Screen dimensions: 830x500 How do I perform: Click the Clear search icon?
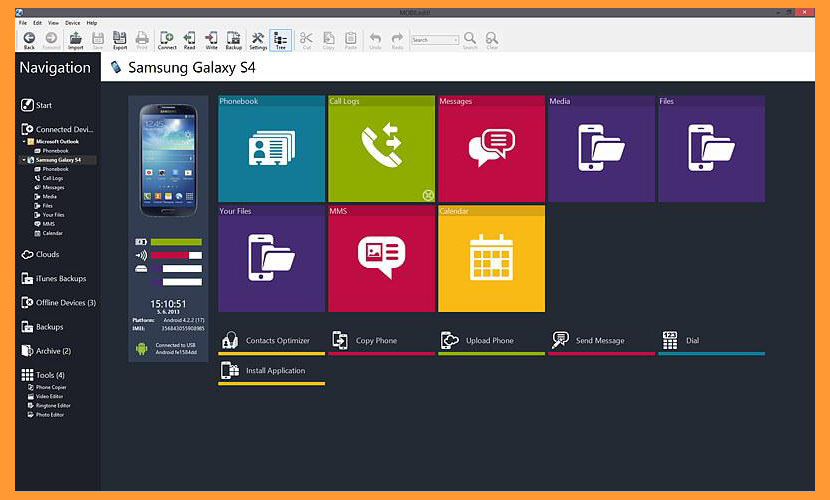click(492, 40)
